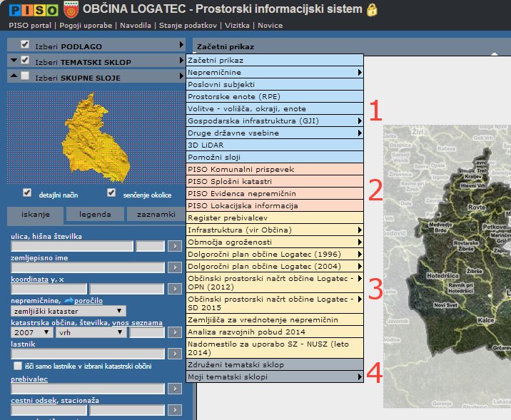The height and width of the screenshot is (420, 511).
Task: Expand the Izberi PODLAGO menu arrow
Action: (181, 46)
